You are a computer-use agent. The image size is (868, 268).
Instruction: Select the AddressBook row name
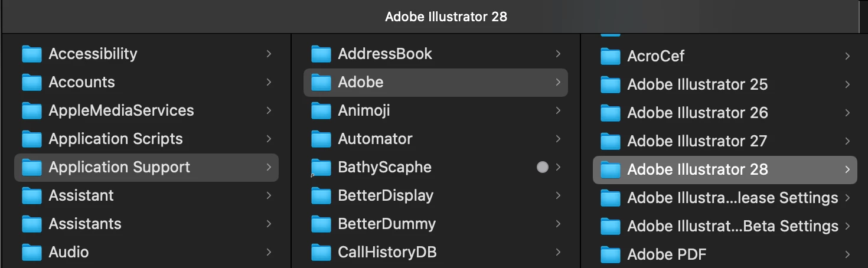[x=385, y=54]
